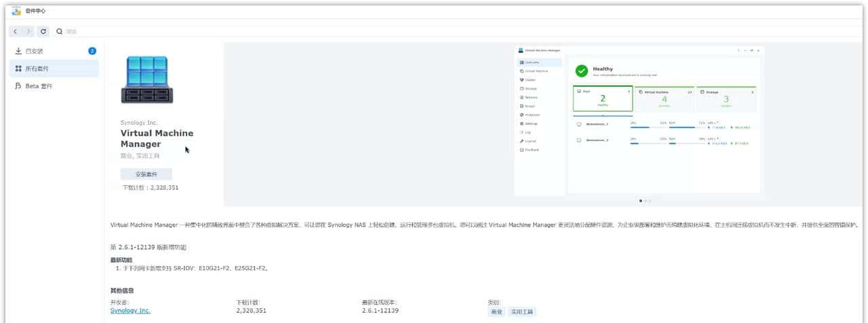Image resolution: width=868 pixels, height=323 pixels.
Task: Go forward with the right arrow button
Action: pos(28,31)
